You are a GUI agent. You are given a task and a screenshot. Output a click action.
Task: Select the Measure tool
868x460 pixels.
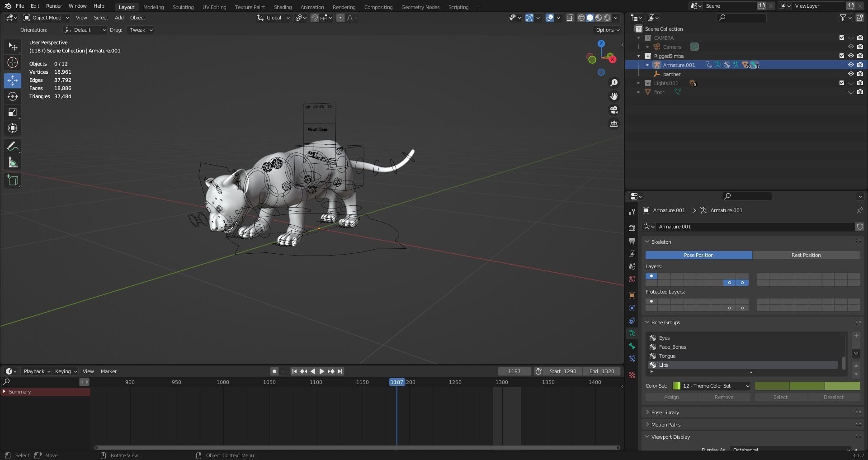click(x=13, y=162)
